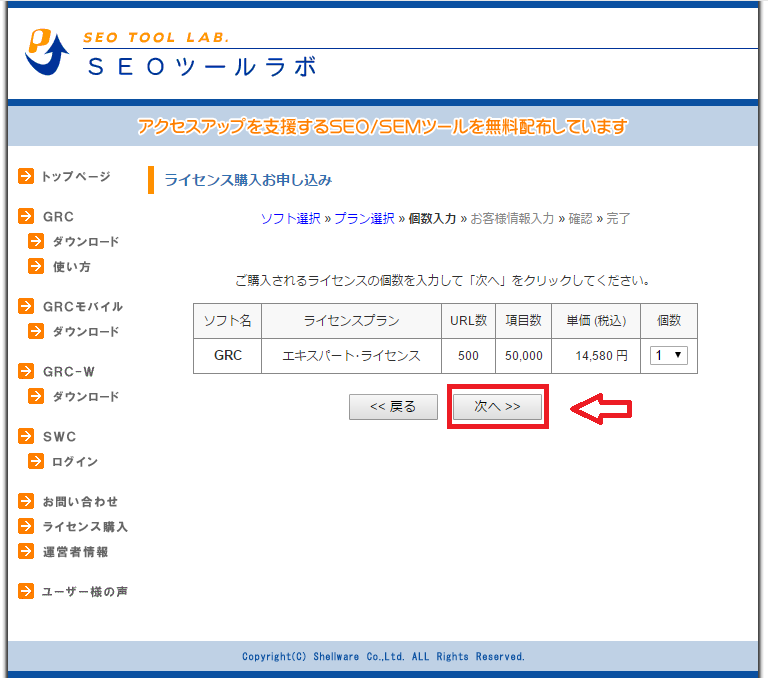The width and height of the screenshot is (768, 687).
Task: Open ダウンロード under GRC
Action: coord(86,241)
